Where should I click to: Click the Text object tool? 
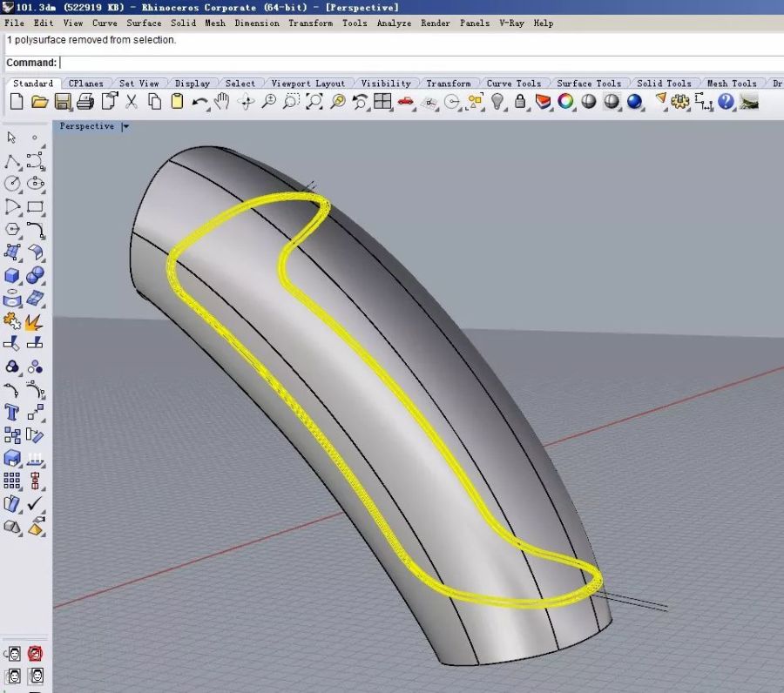point(12,412)
